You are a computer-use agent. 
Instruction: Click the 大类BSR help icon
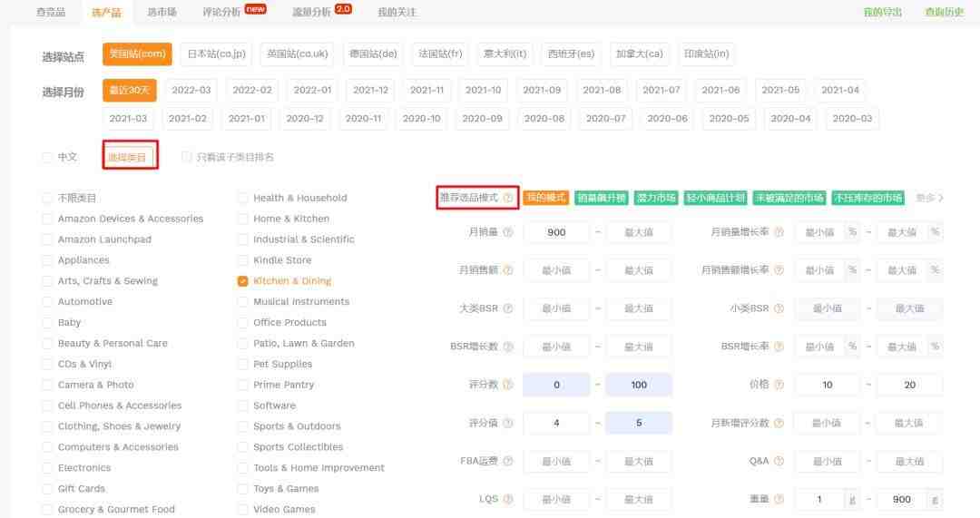pos(508,308)
